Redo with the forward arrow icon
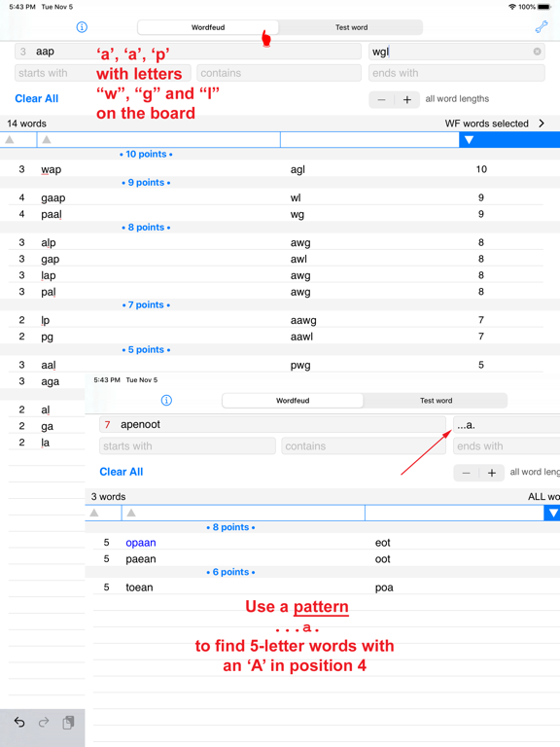Image resolution: width=560 pixels, height=747 pixels. pyautogui.click(x=44, y=723)
